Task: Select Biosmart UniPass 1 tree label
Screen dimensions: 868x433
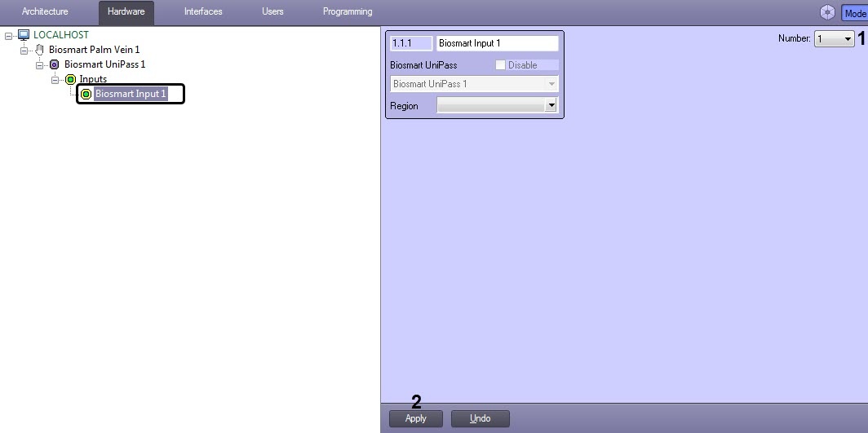Action: click(x=104, y=64)
